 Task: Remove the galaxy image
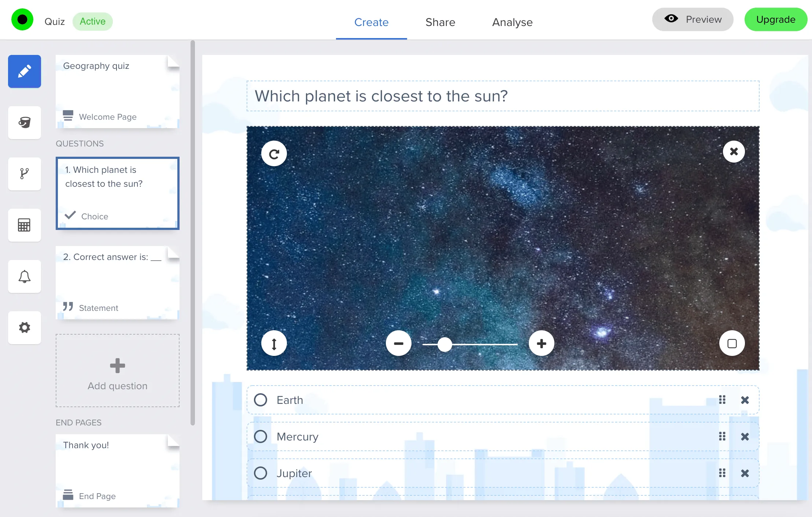[734, 151]
